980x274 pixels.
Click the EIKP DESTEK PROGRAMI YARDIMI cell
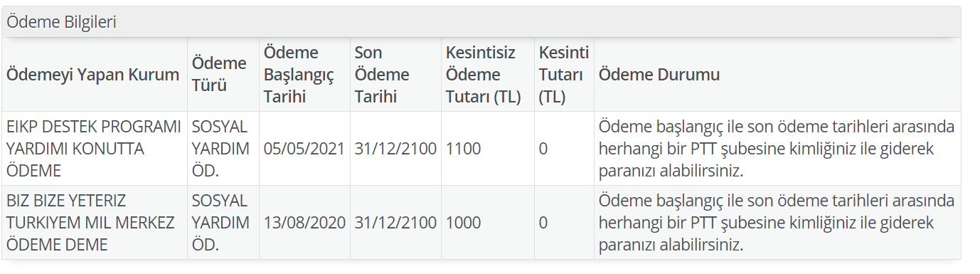point(94,149)
